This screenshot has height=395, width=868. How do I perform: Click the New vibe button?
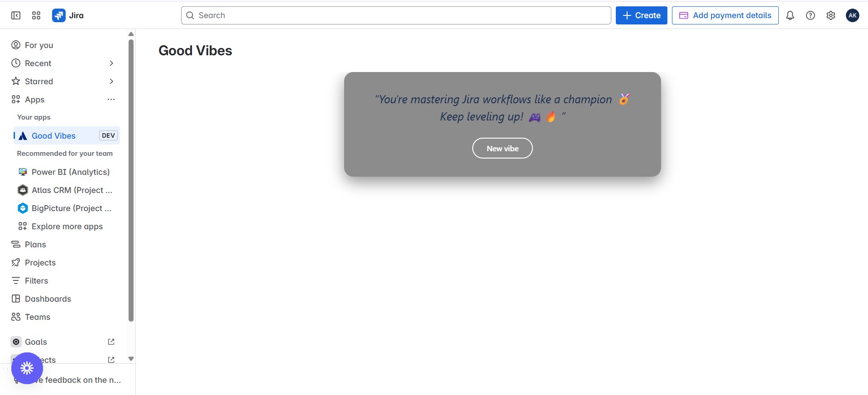tap(503, 148)
